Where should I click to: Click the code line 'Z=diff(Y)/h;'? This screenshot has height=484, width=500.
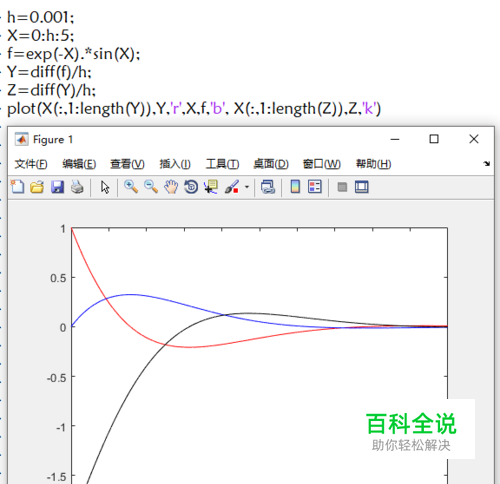52,90
